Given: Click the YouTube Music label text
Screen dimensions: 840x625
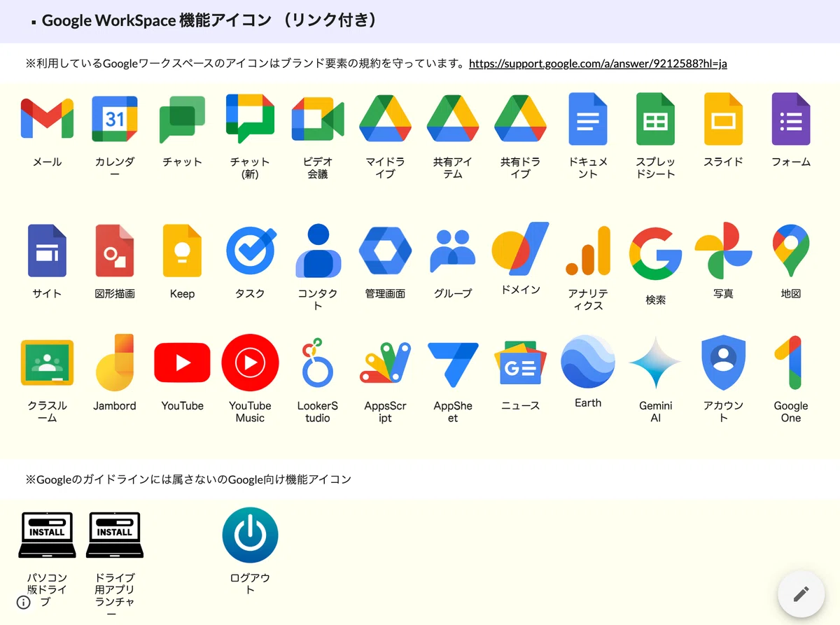Looking at the screenshot, I should pyautogui.click(x=250, y=412).
